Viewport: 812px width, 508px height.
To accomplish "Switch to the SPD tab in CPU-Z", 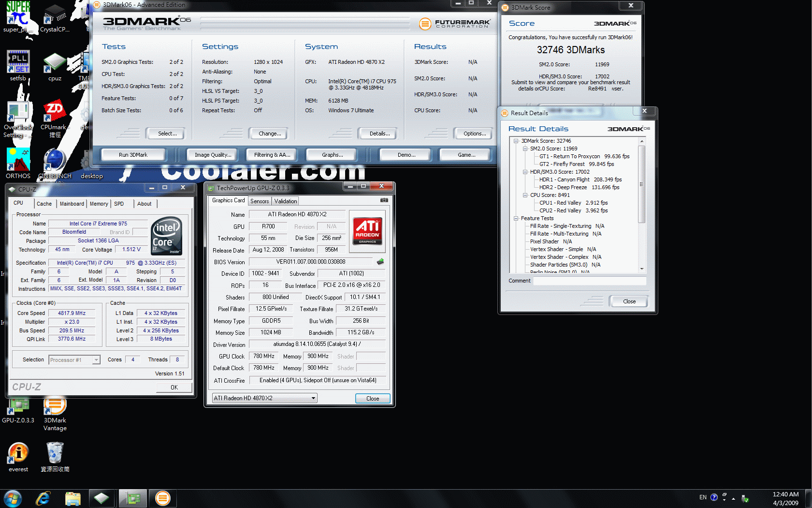I will (x=119, y=204).
